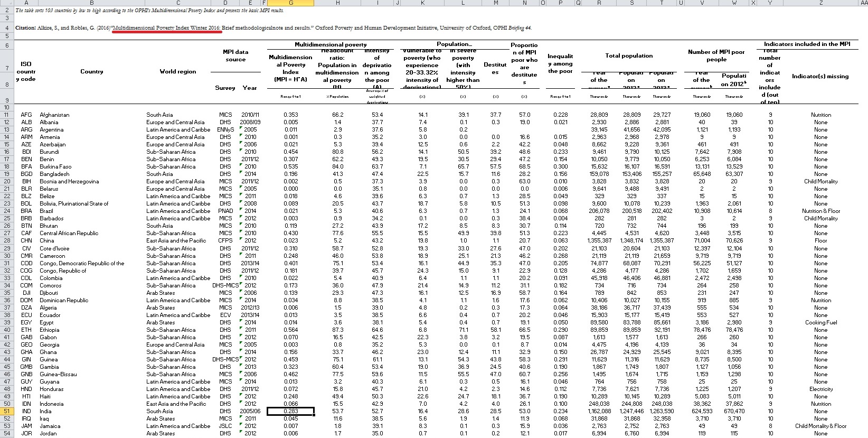Click 'Electricity' missing indicator for Honduras
The height and width of the screenshot is (438, 868).
pos(820,389)
